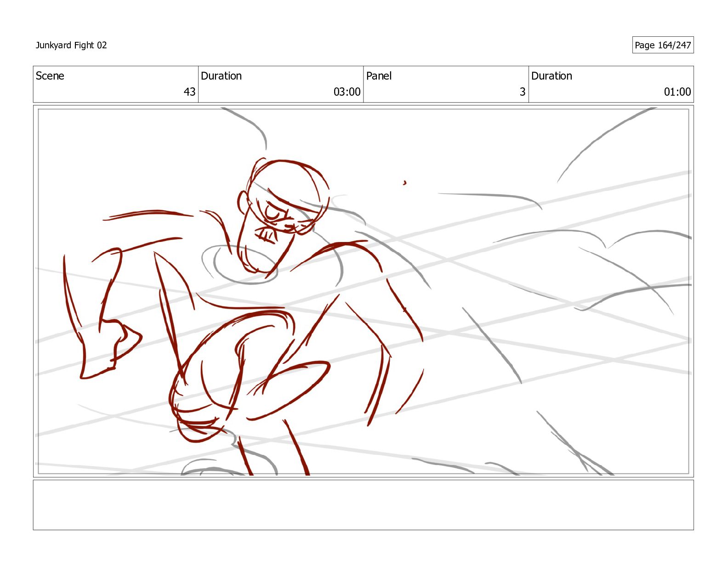Click the Duration label beside Scene
Viewport: 728px width, 563px height.
pyautogui.click(x=221, y=76)
